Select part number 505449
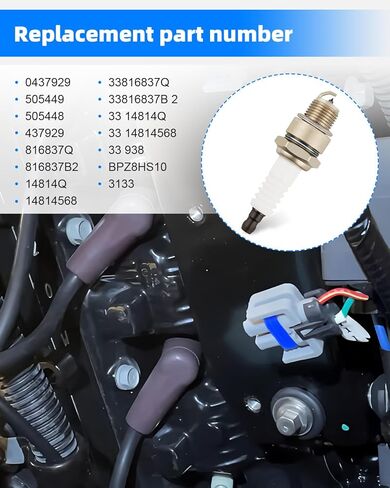Viewport: 390px width, 488px height. coord(45,99)
